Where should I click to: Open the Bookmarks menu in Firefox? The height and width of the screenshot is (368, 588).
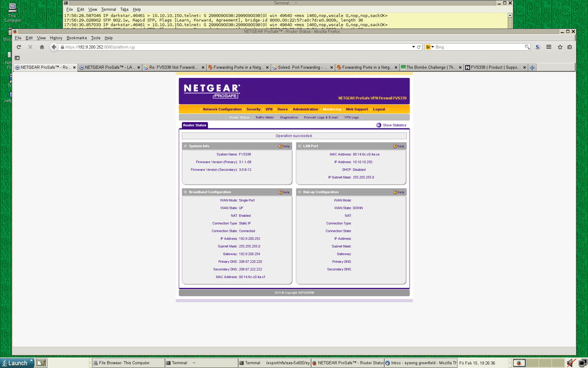click(x=77, y=37)
